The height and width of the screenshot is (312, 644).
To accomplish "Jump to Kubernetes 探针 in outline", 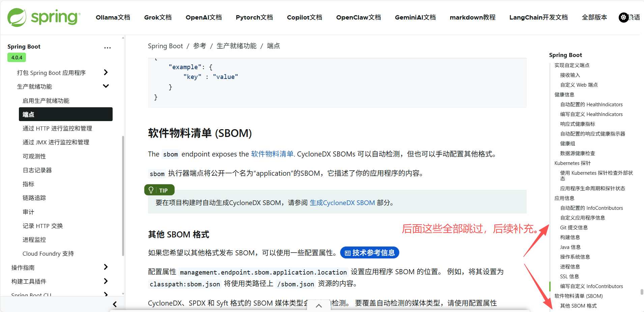I will pos(573,163).
